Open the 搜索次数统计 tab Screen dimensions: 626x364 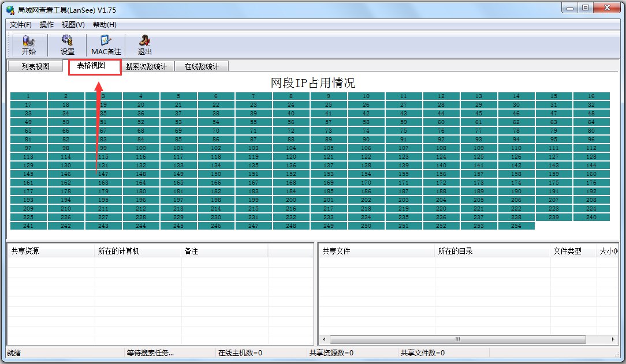click(x=150, y=66)
